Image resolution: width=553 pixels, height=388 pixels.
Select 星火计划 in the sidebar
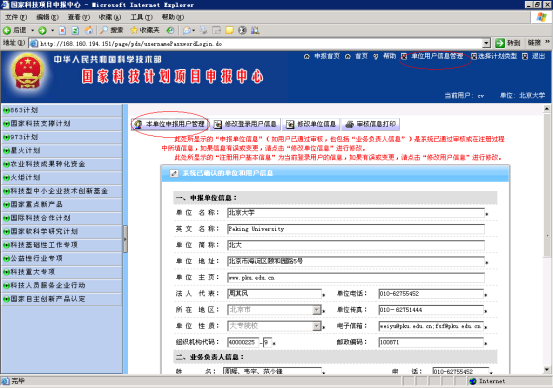coord(62,151)
